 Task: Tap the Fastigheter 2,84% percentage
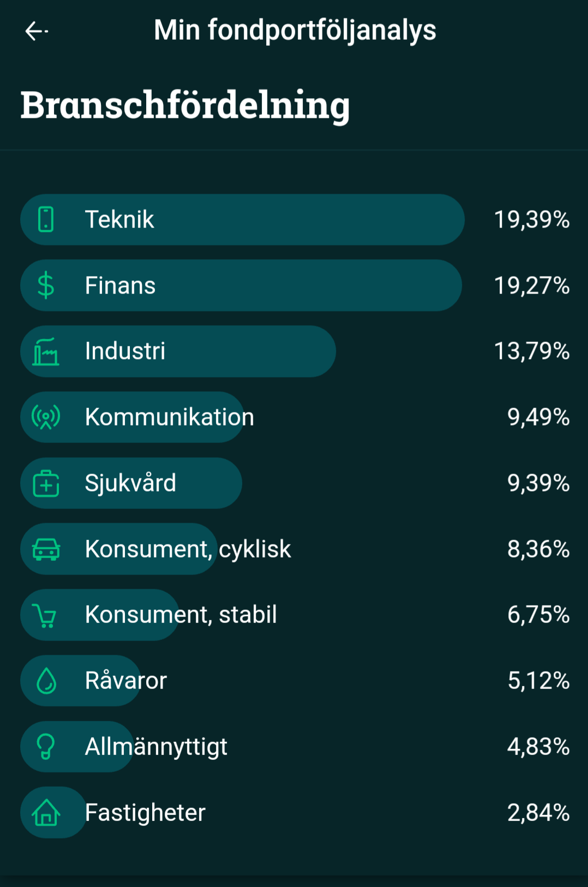(x=538, y=813)
